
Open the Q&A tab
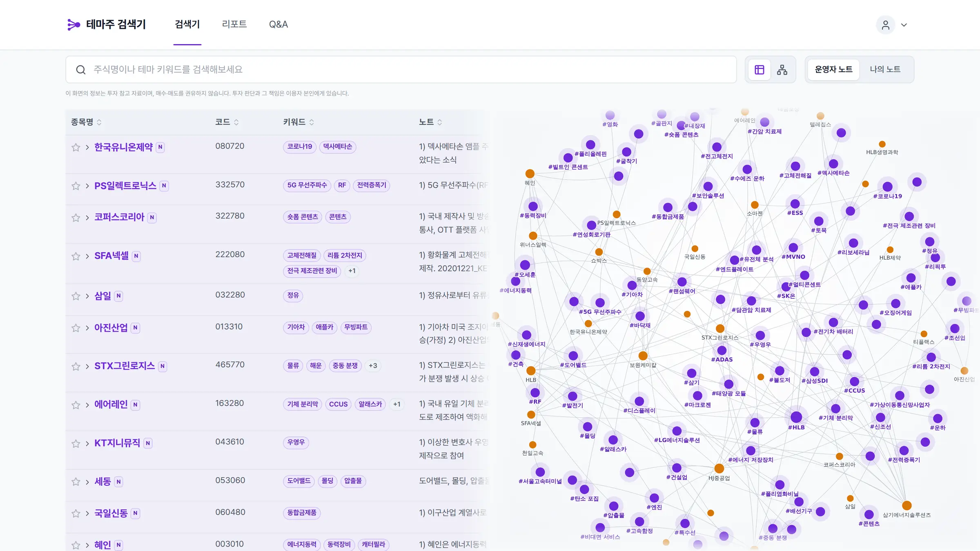point(278,24)
